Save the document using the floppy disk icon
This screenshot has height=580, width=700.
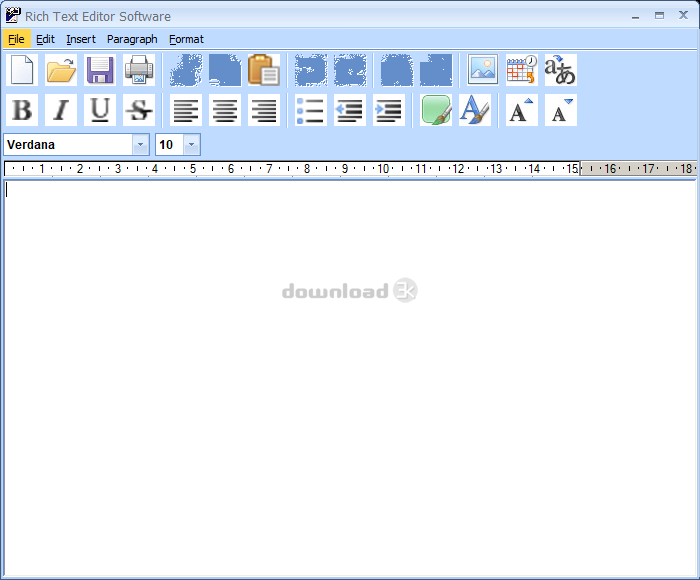tap(100, 70)
